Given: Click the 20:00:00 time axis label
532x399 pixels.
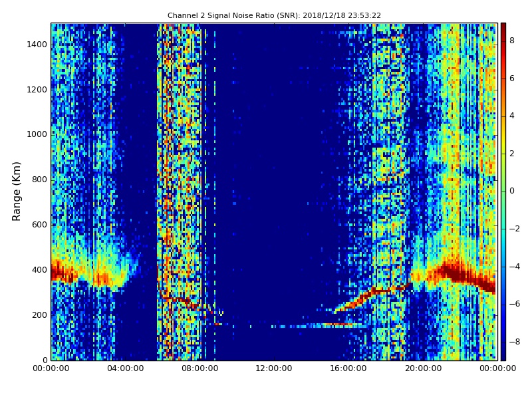Looking at the screenshot, I should pyautogui.click(x=423, y=368).
